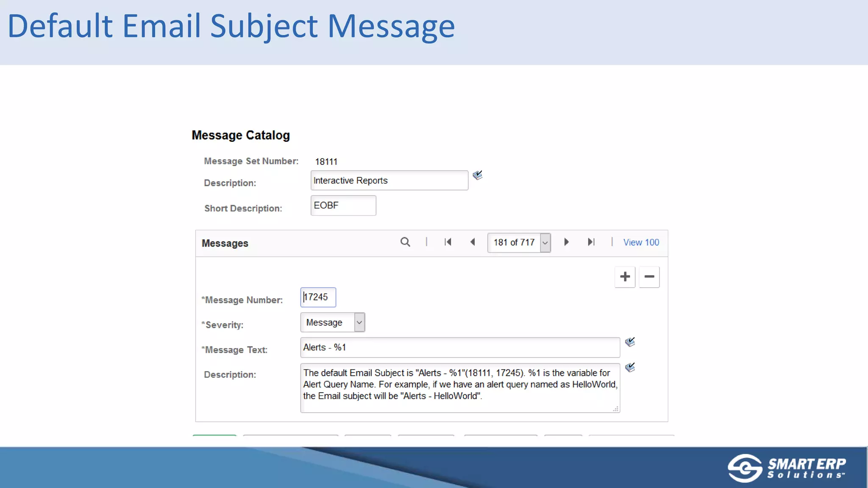Click the Interactive Reports description field
868x488 pixels.
(x=389, y=180)
